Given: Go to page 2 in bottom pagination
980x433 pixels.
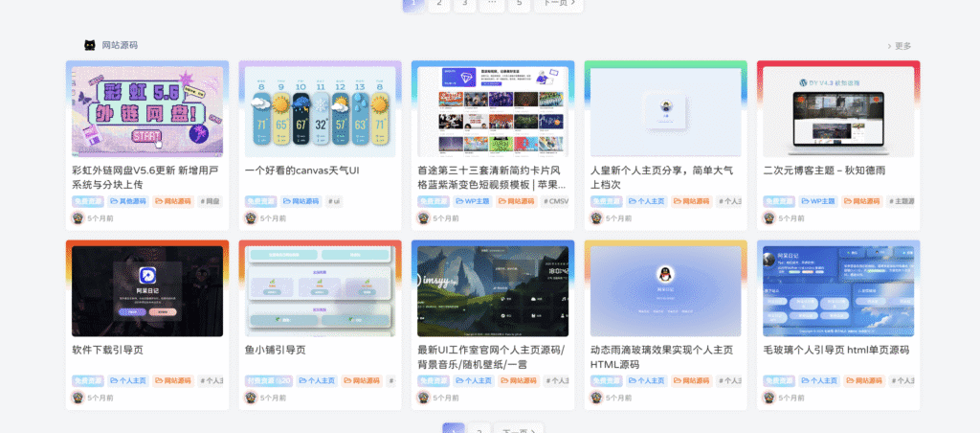Looking at the screenshot, I should [479, 428].
